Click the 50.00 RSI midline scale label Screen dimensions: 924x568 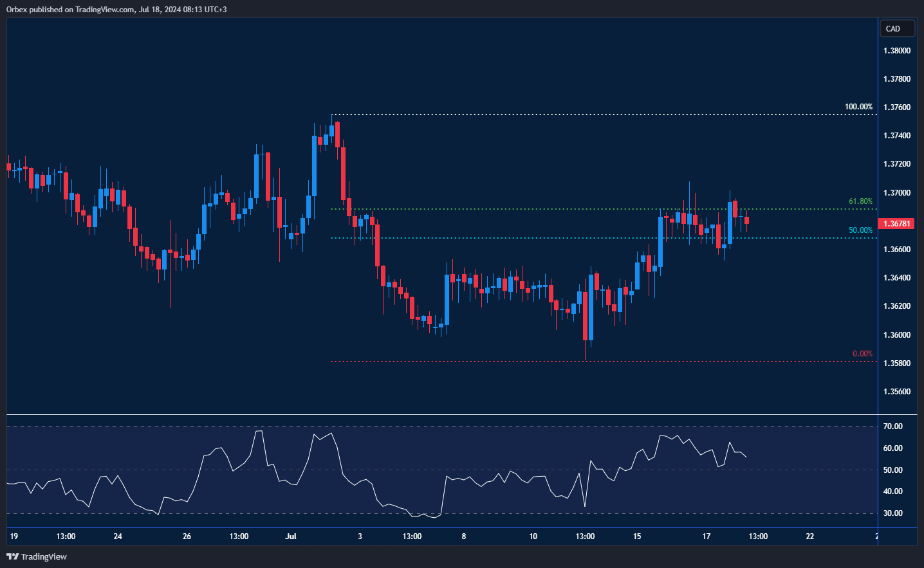click(x=892, y=470)
